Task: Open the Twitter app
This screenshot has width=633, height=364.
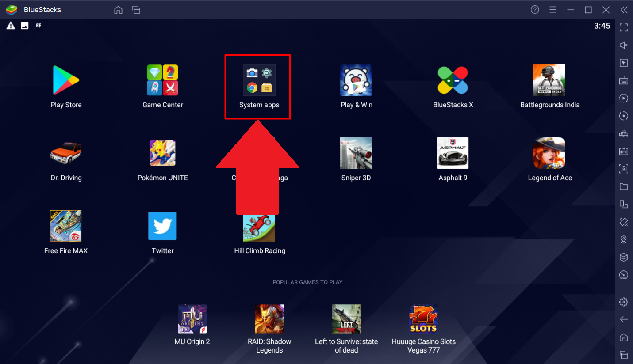Action: tap(162, 226)
